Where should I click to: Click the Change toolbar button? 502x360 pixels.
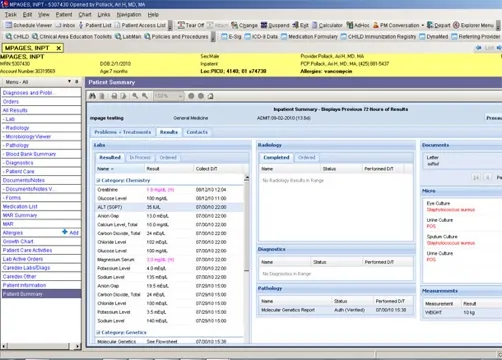244,25
